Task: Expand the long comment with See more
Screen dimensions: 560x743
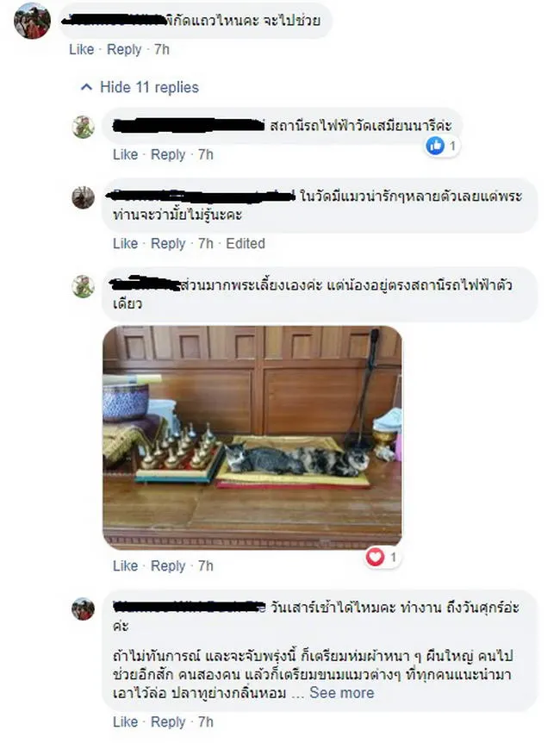Action: point(341,693)
